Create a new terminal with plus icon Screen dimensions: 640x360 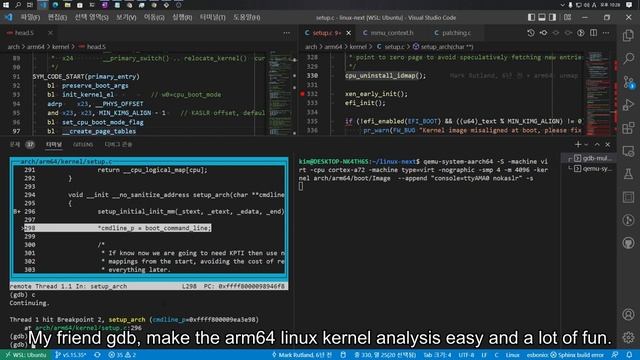[x=578, y=144]
